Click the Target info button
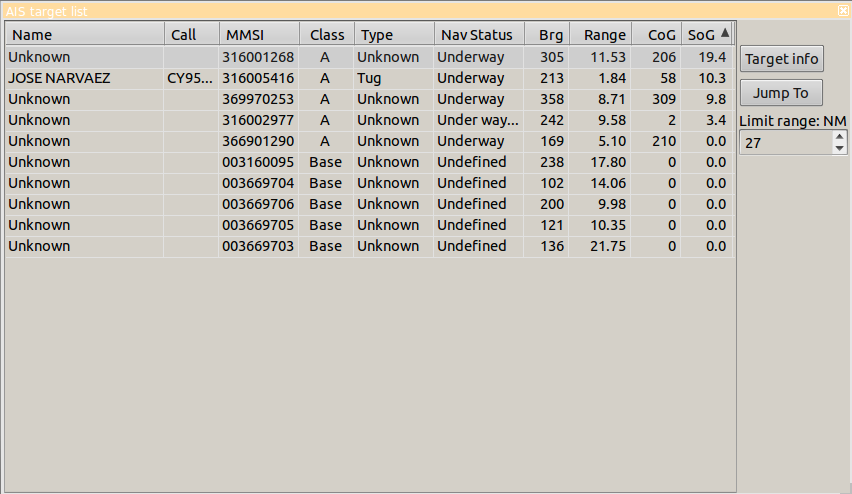This screenshot has height=494, width=852. pos(781,58)
